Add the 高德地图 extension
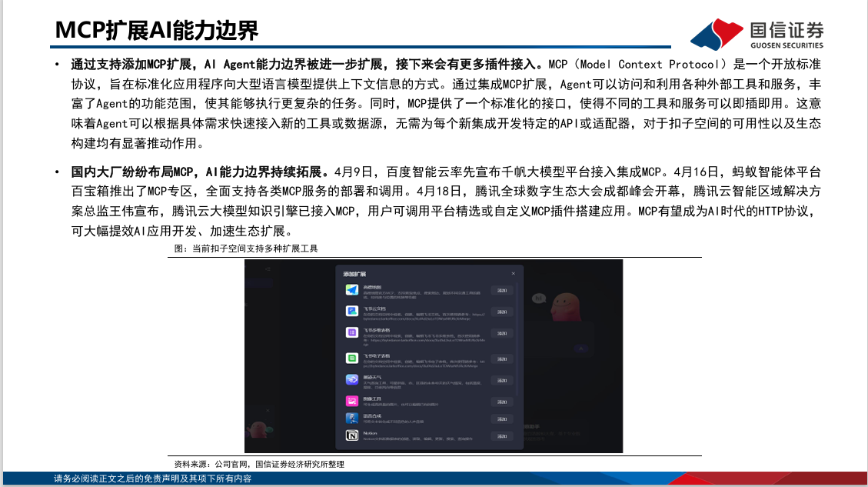The height and width of the screenshot is (487, 868). (502, 290)
